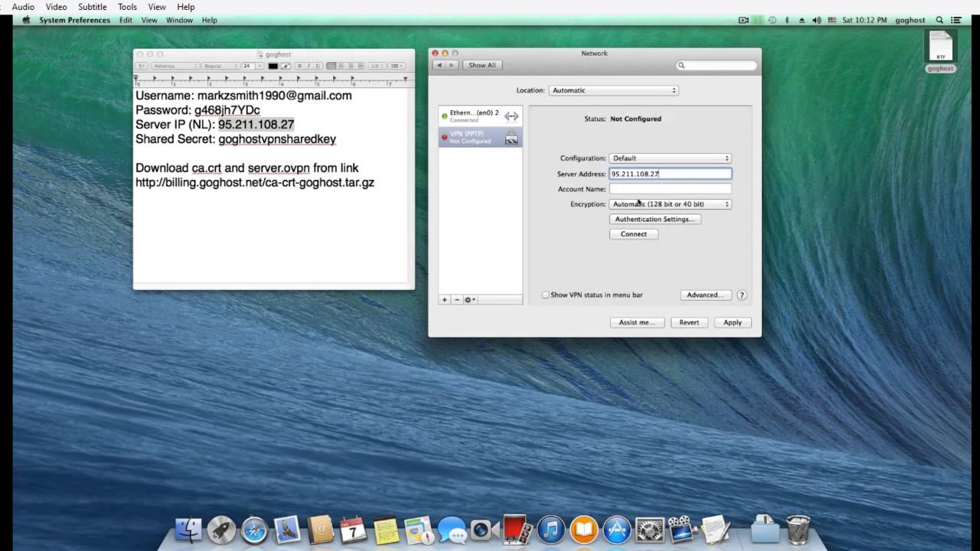Open black text color swatch in TextEdit
The image size is (980, 551).
[x=273, y=66]
